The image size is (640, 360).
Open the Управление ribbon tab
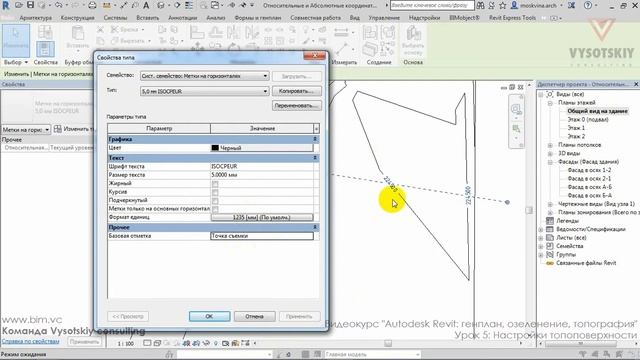tap(384, 18)
